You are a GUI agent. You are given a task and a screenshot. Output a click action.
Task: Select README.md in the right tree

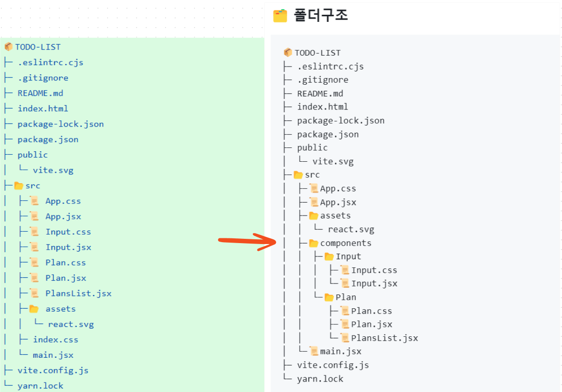(320, 94)
